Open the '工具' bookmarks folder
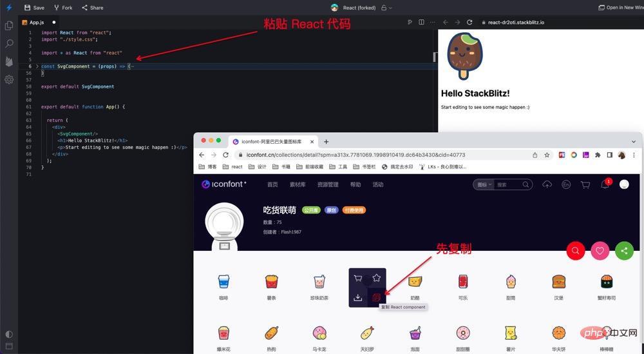 pos(338,166)
